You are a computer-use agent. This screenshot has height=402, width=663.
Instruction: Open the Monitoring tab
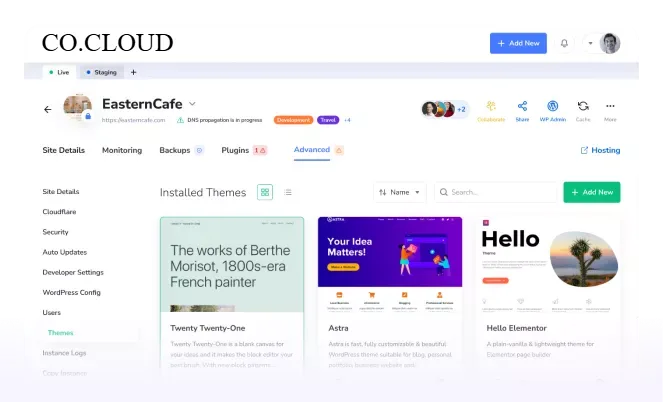pos(122,150)
